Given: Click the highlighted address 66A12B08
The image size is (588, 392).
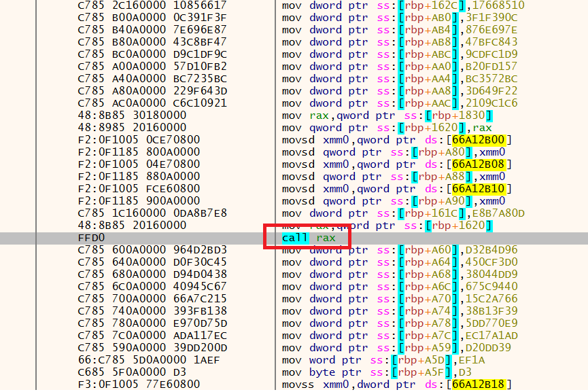Looking at the screenshot, I should (478, 164).
